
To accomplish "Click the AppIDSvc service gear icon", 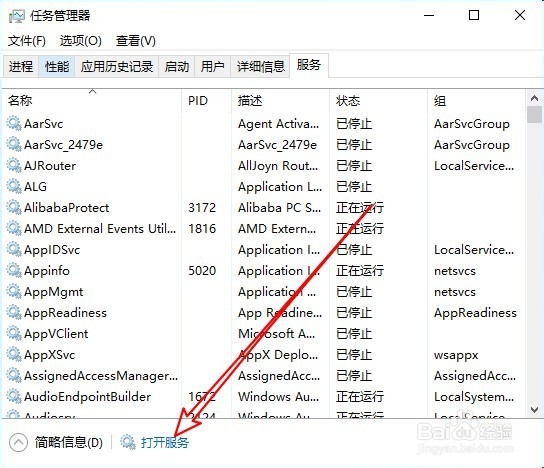I will pos(14,249).
